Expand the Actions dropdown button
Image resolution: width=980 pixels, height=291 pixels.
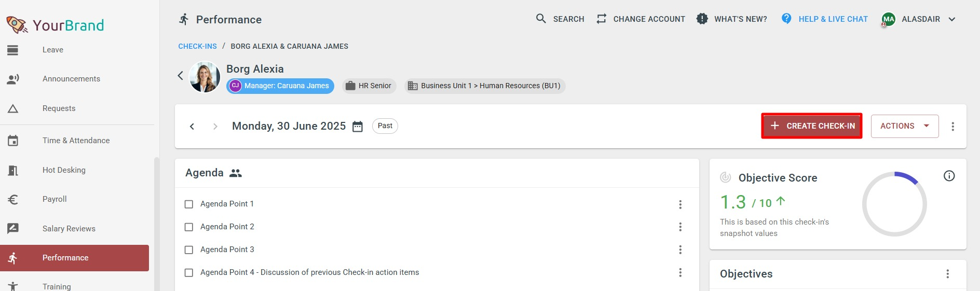pyautogui.click(x=904, y=126)
